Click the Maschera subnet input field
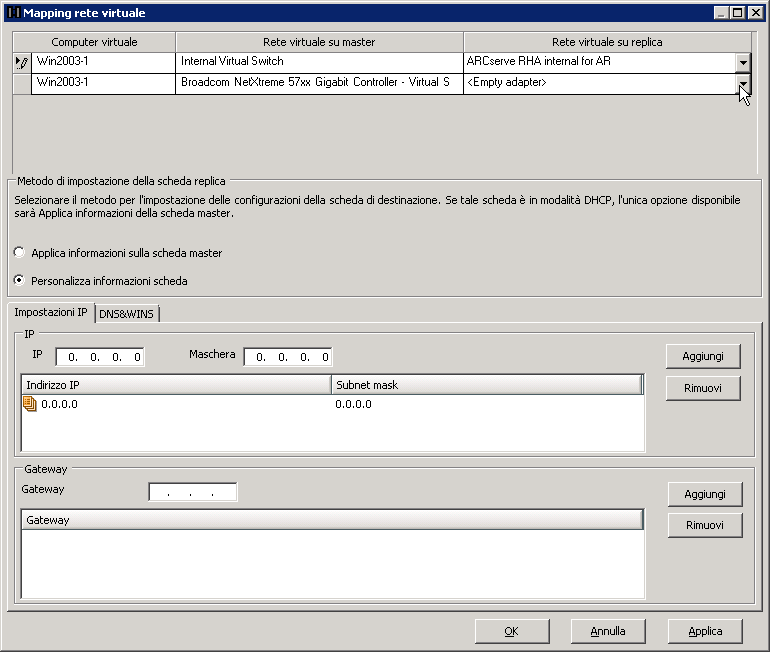The height and width of the screenshot is (652, 771). [x=288, y=356]
